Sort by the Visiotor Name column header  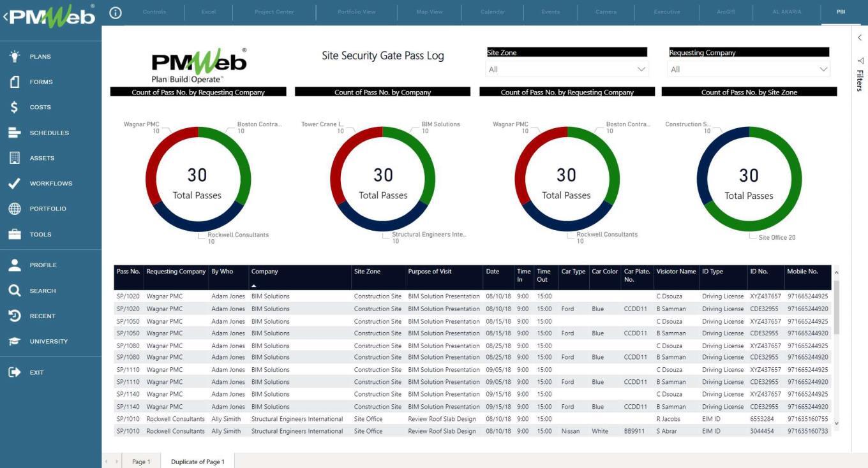(x=676, y=272)
